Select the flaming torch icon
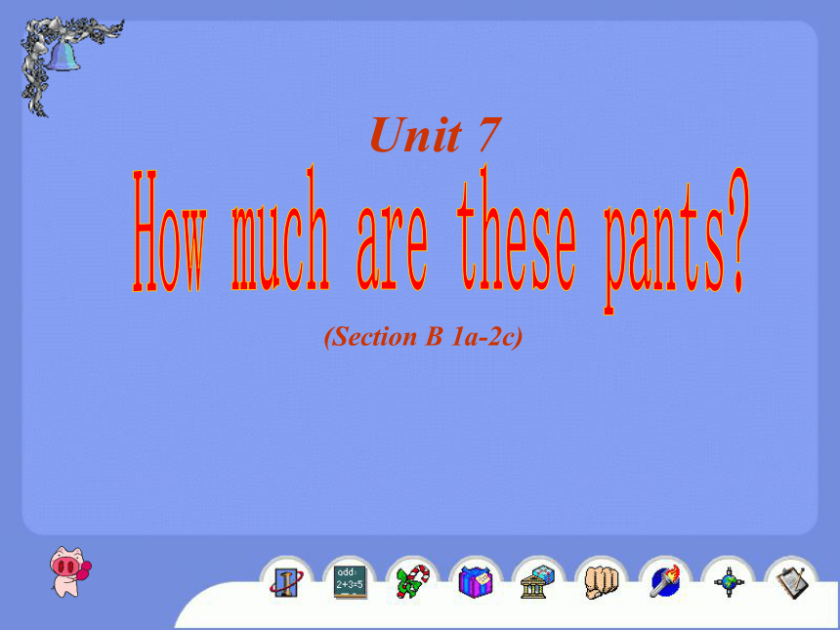Screen dimensions: 840x630 tap(665, 581)
